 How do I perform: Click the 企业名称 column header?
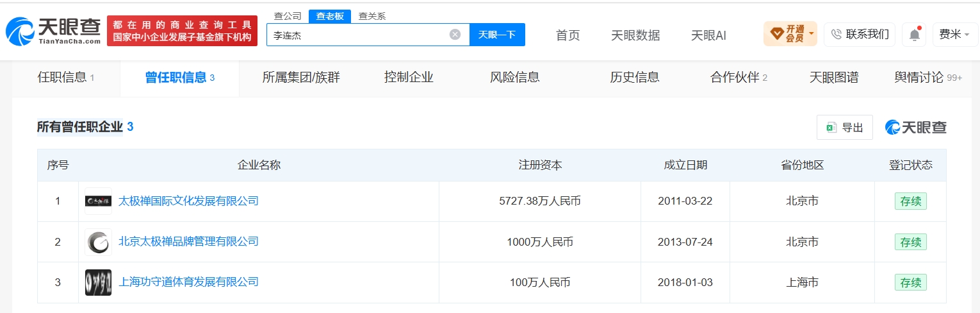pos(259,165)
